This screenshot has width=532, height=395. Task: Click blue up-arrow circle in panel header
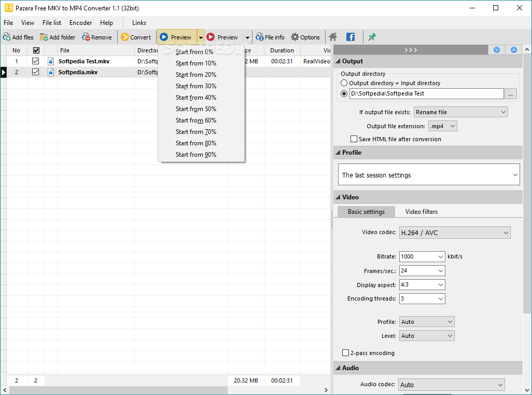[x=514, y=50]
